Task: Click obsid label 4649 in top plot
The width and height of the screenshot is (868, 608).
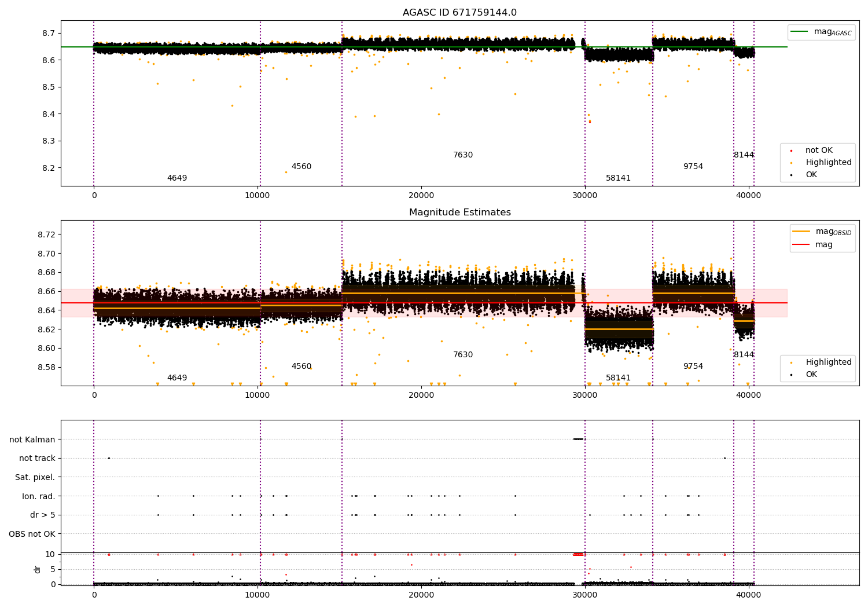Action: coord(177,178)
